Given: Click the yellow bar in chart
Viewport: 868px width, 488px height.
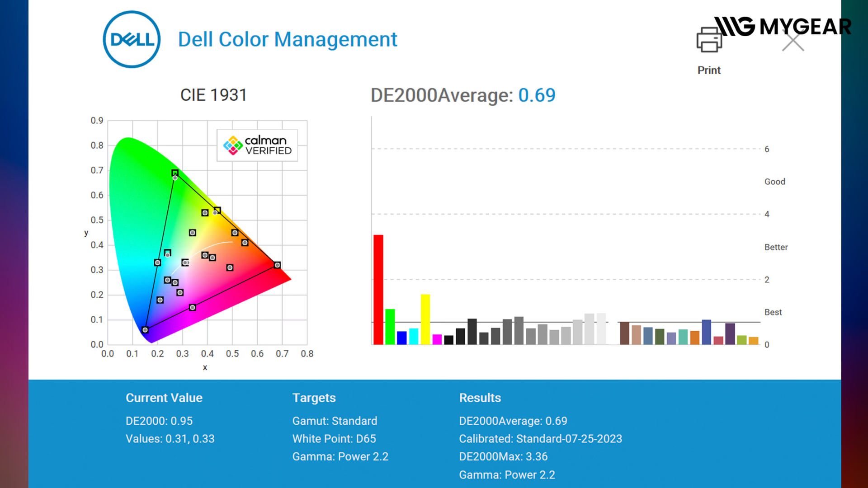Looking at the screenshot, I should (425, 319).
